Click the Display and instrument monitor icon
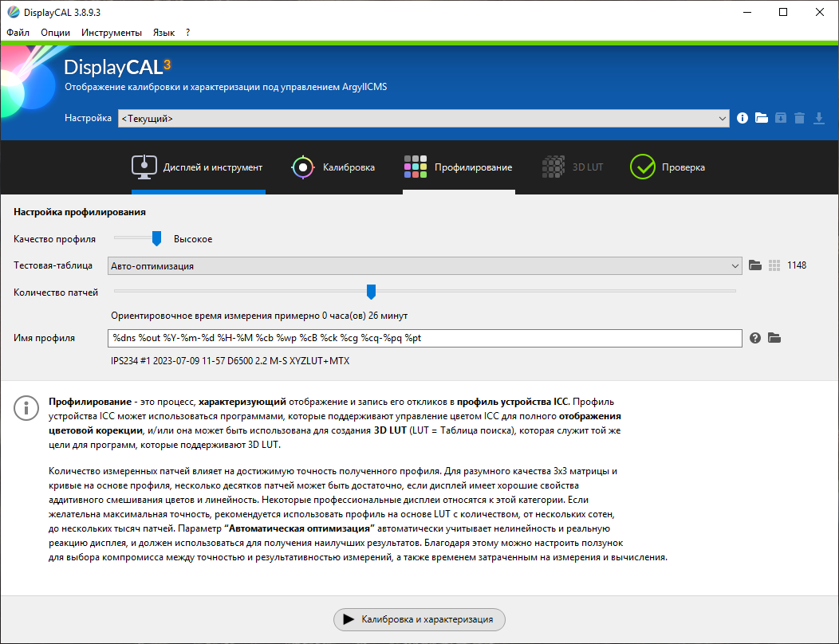Image resolution: width=839 pixels, height=644 pixels. point(144,167)
